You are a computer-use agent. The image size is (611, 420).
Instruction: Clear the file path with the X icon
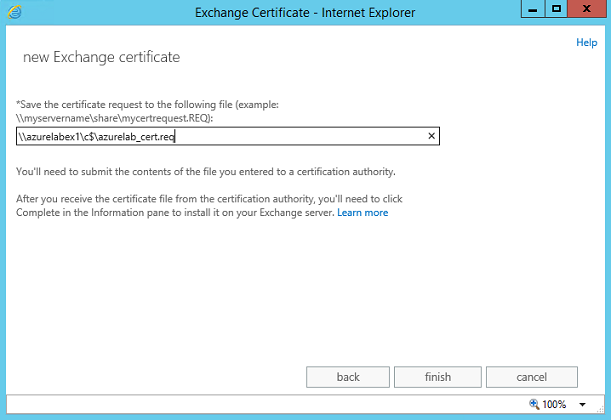[431, 136]
